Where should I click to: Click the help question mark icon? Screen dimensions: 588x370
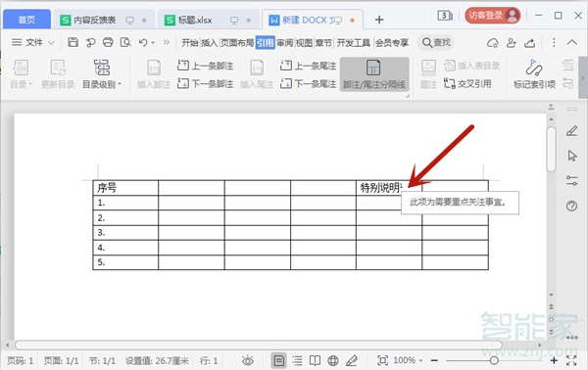click(x=572, y=206)
